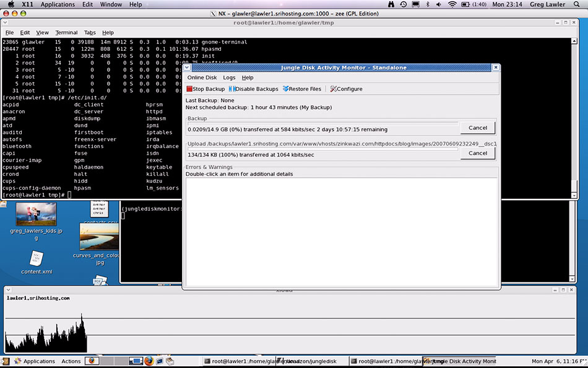Click the binoculars icon in menu bar

(x=392, y=4)
